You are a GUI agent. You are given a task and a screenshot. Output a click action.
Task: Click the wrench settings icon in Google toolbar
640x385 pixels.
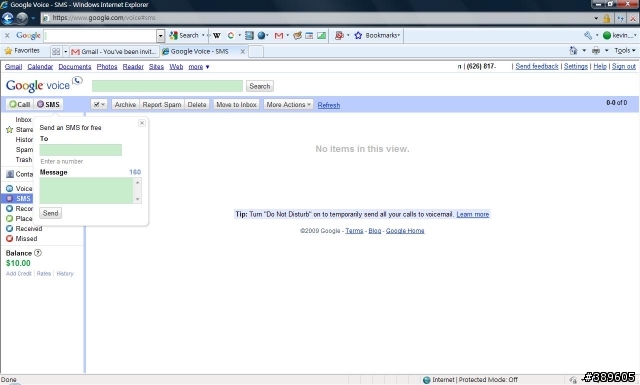[x=588, y=36]
